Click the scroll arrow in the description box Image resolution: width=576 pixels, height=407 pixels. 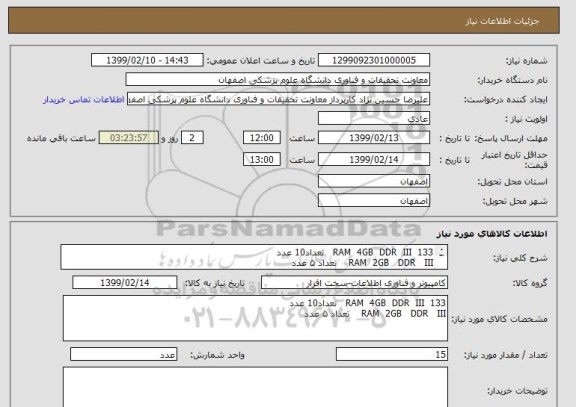(442, 252)
